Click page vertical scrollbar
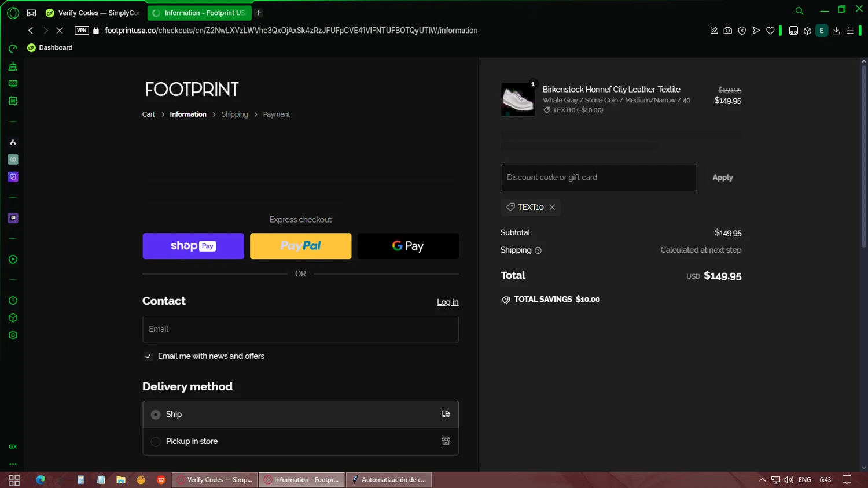Viewport: 868px width, 488px height. pyautogui.click(x=863, y=156)
